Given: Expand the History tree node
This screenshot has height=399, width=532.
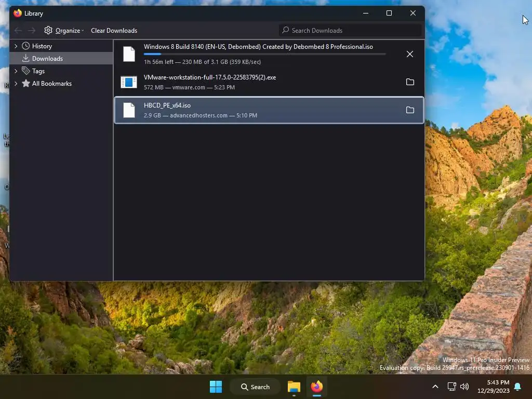Looking at the screenshot, I should tap(16, 46).
